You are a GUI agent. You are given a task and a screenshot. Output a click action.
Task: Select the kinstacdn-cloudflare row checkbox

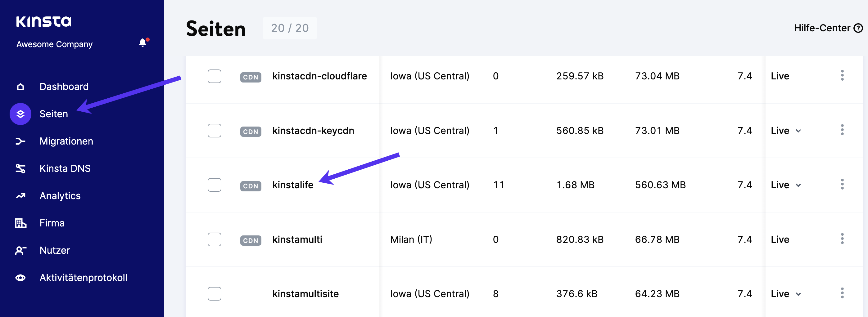[x=214, y=76]
